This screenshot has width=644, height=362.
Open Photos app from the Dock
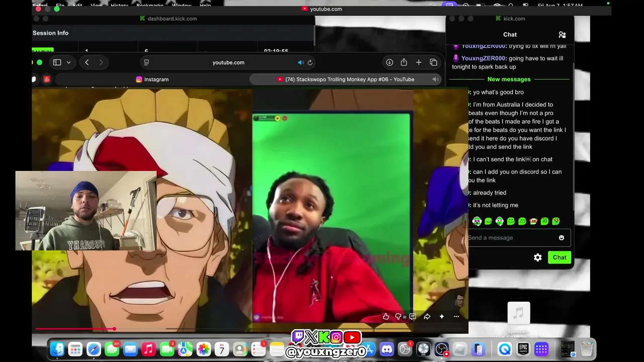(x=203, y=349)
